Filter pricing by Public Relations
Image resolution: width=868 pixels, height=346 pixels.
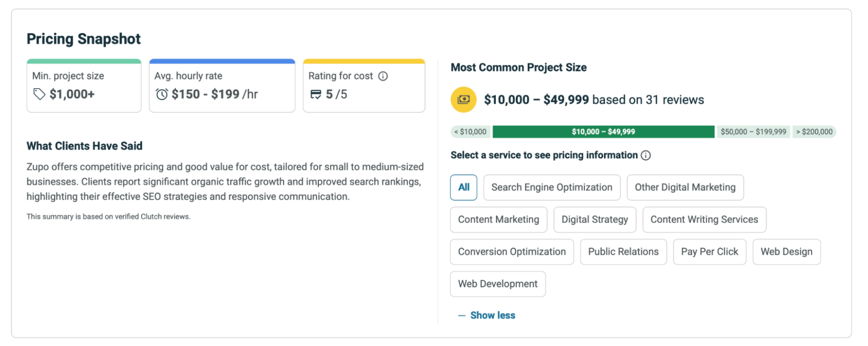623,251
